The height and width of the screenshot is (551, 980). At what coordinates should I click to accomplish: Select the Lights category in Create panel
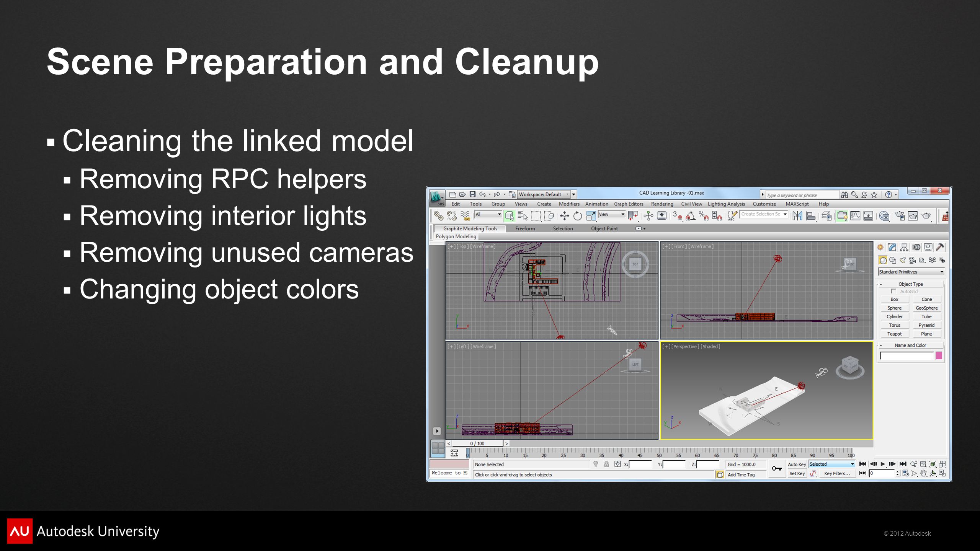point(903,260)
